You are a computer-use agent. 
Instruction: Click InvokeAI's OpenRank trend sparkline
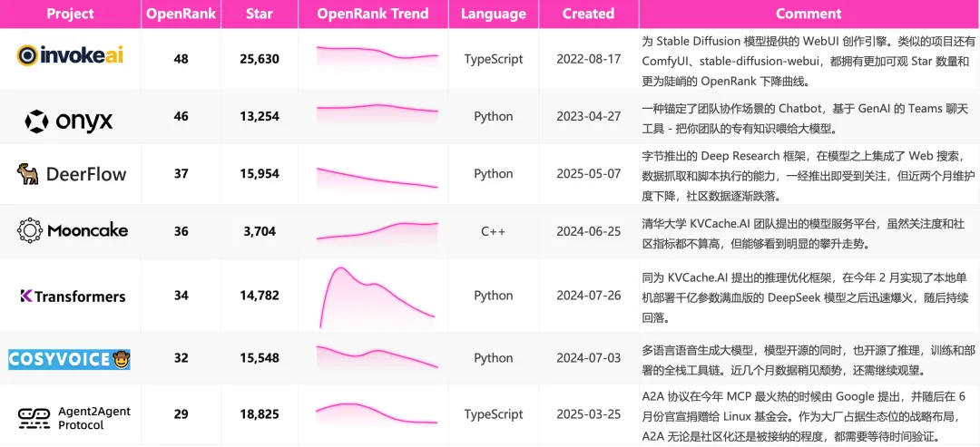377,56
